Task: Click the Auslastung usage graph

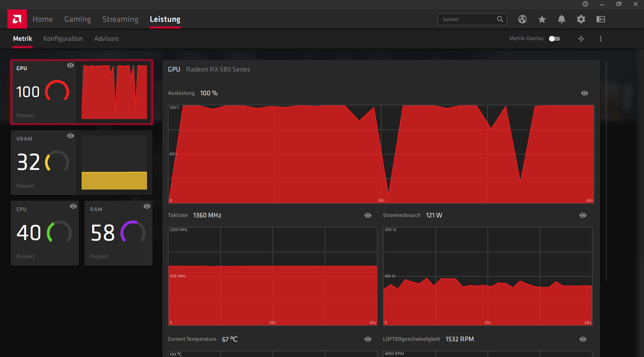Action: pyautogui.click(x=381, y=154)
